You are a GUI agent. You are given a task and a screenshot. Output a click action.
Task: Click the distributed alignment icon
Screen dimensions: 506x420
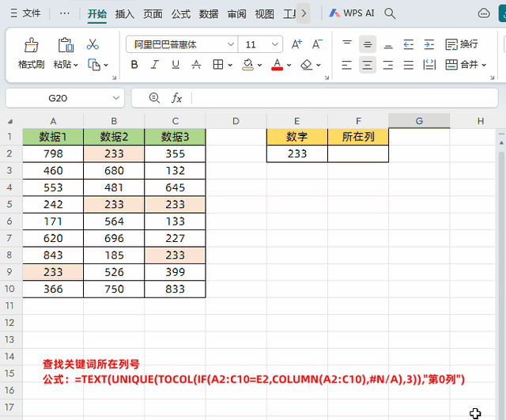(429, 65)
